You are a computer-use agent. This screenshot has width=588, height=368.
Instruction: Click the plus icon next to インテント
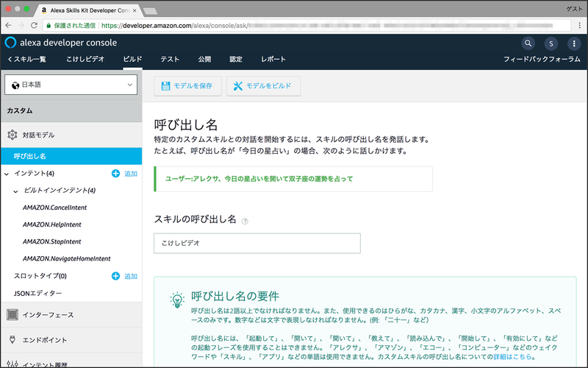pyautogui.click(x=115, y=173)
